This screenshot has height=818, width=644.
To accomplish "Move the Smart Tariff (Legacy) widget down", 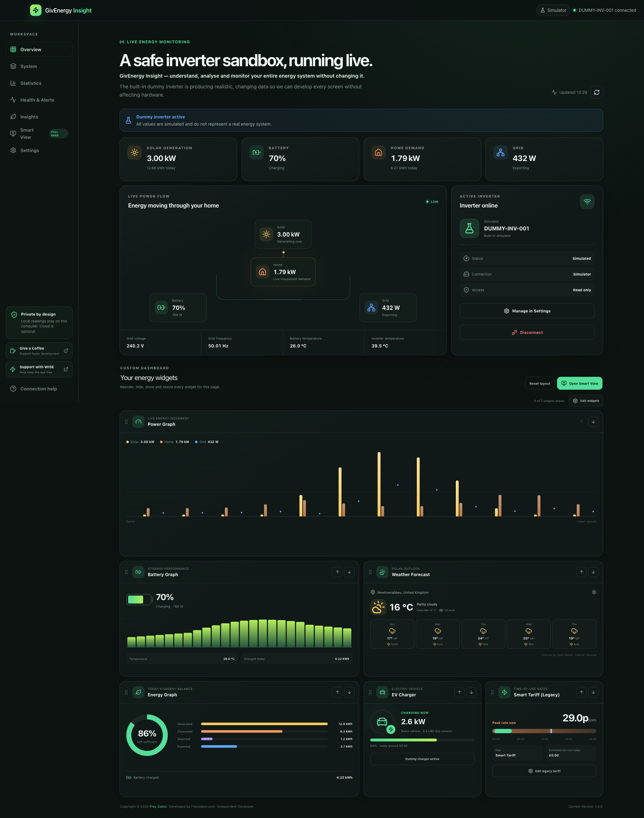I will point(593,692).
